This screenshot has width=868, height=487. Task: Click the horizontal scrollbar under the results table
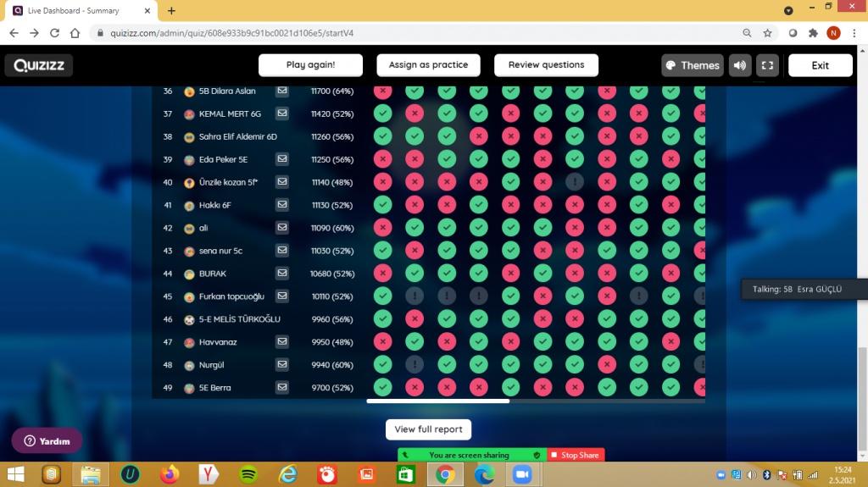[x=437, y=401]
